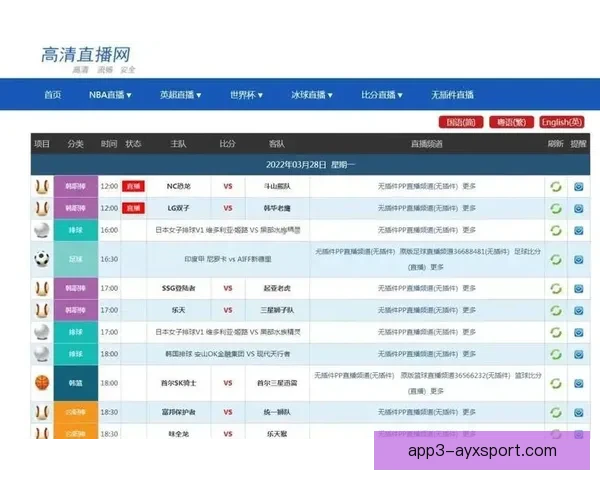The width and height of the screenshot is (600, 480).
Task: Refresh the 富邦保护者 vs 统一狮队 row
Action: [x=556, y=412]
